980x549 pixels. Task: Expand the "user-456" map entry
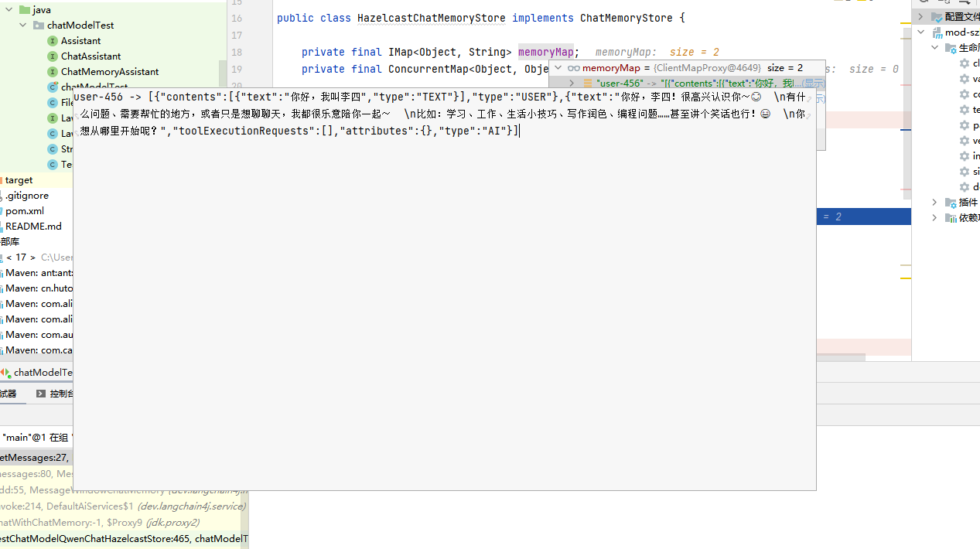click(572, 84)
